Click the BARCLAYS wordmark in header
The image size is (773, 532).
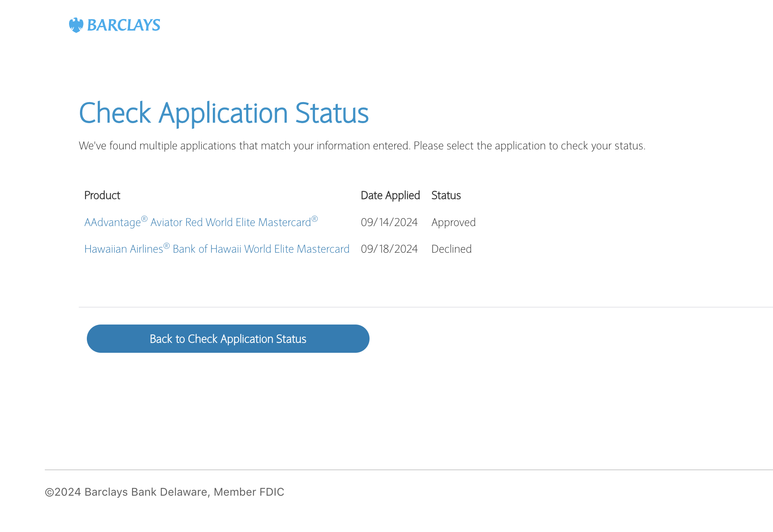pyautogui.click(x=124, y=25)
